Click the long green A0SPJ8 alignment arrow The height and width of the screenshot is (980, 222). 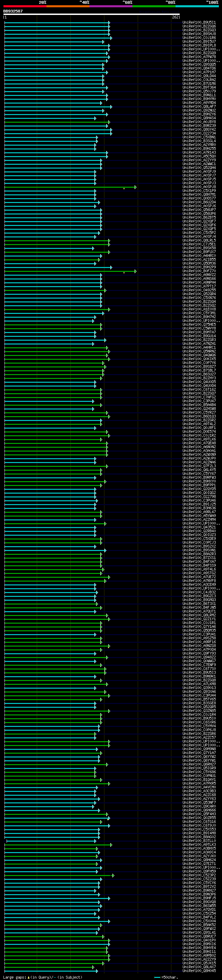click(x=70, y=187)
